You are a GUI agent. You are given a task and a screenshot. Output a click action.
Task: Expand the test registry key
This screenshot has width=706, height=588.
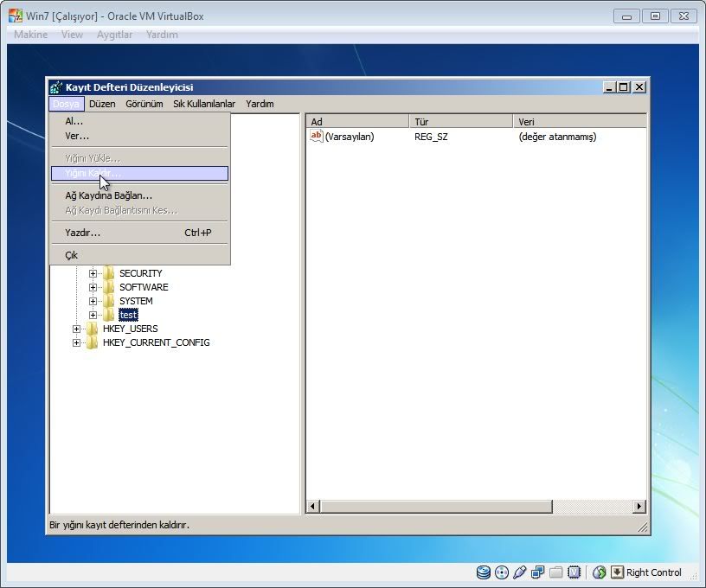click(x=93, y=315)
